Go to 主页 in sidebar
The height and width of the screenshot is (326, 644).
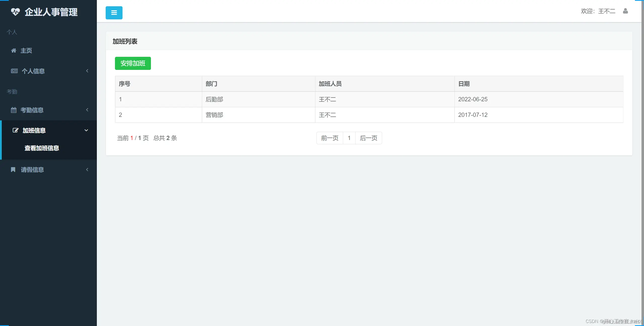tap(26, 51)
